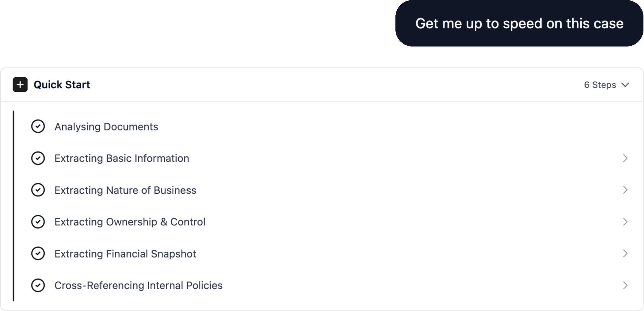Click the checkmark circle for Extracting Ownership & Control
Screen dimensions: 644x311
(x=38, y=222)
